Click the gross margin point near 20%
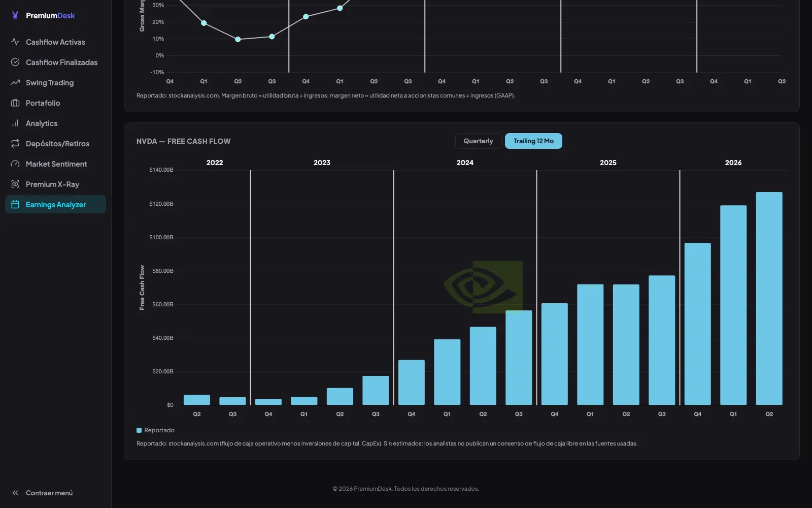Viewport: 812px width, 508px height. [x=204, y=23]
